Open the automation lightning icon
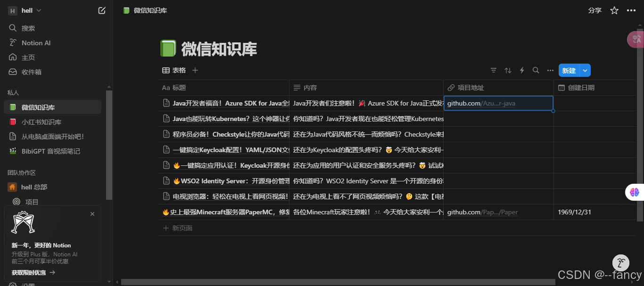The width and height of the screenshot is (644, 286). [522, 70]
